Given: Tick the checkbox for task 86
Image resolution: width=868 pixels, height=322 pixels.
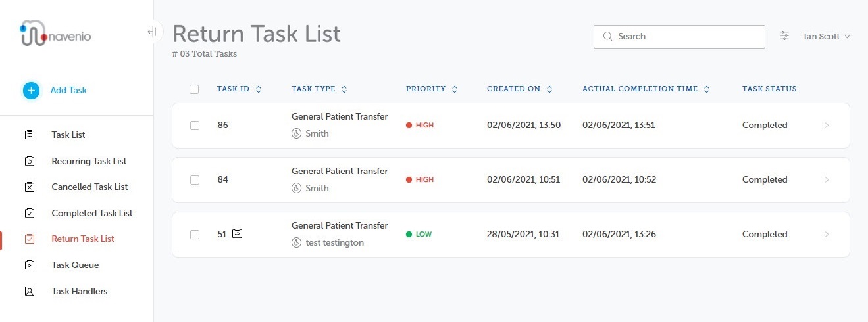Looking at the screenshot, I should pyautogui.click(x=195, y=126).
